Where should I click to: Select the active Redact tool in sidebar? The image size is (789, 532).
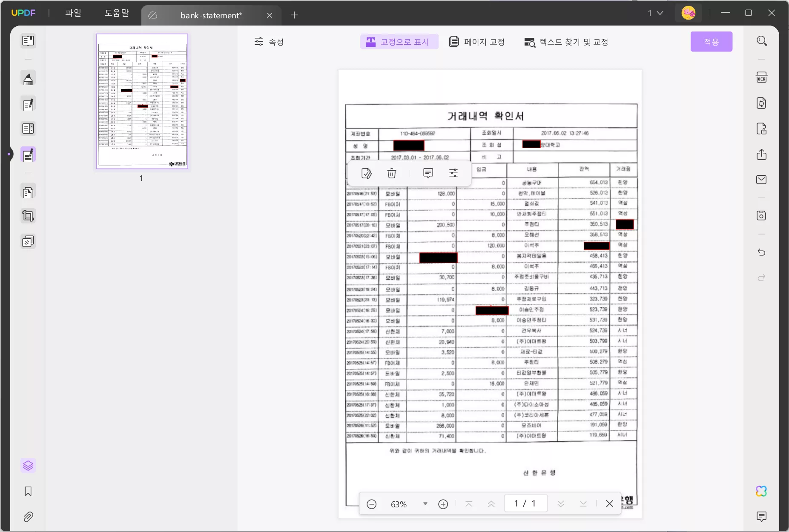click(28, 155)
